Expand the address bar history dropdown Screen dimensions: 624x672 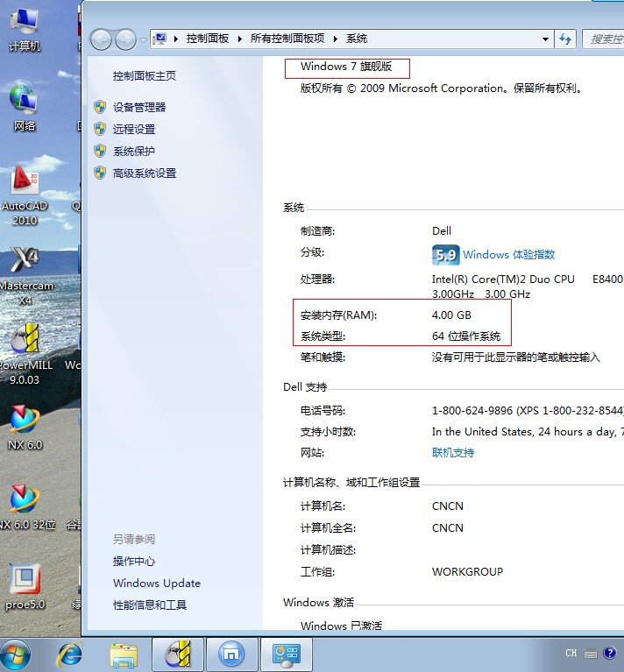[545, 39]
